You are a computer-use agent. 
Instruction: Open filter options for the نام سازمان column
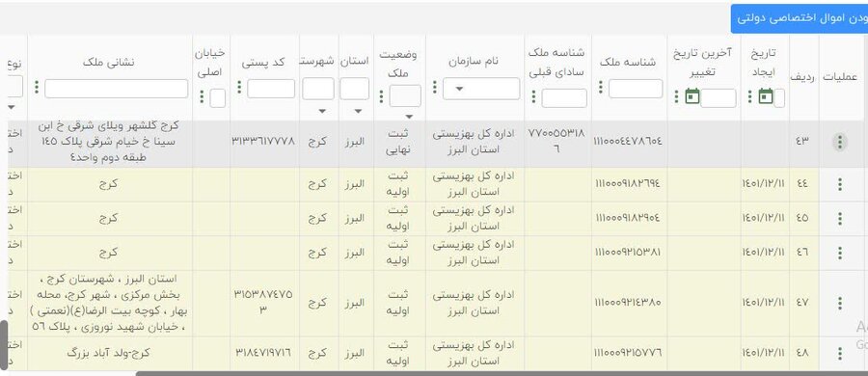tap(435, 87)
